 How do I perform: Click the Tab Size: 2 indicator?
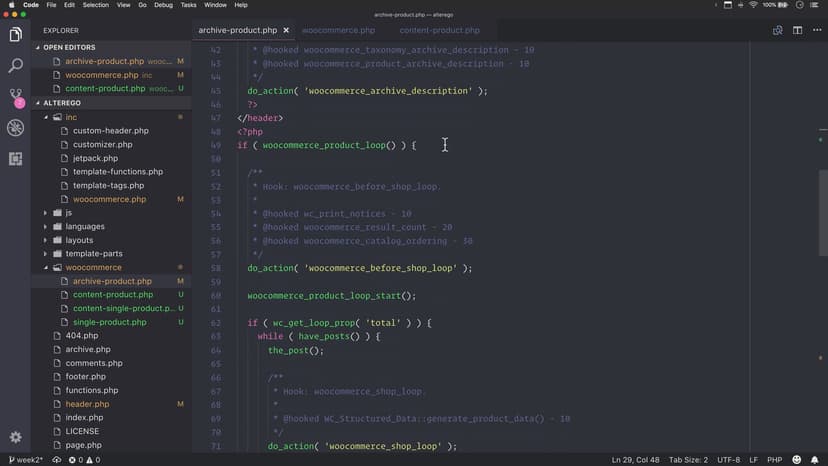click(x=690, y=460)
